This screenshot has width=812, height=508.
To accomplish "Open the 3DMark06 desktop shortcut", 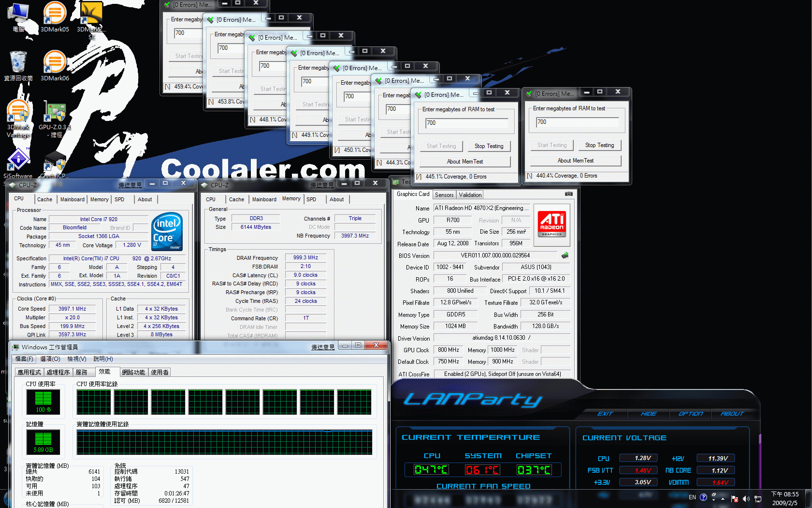I will click(55, 65).
